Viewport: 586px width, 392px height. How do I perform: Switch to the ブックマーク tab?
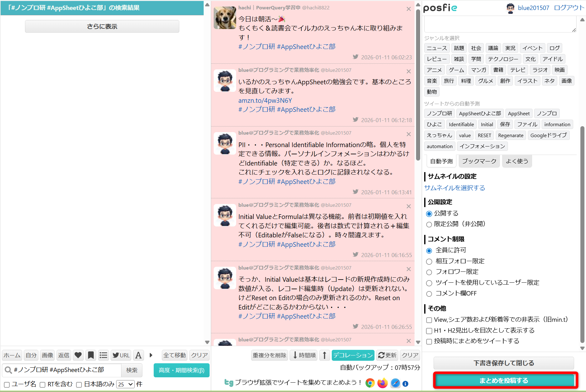(x=479, y=161)
